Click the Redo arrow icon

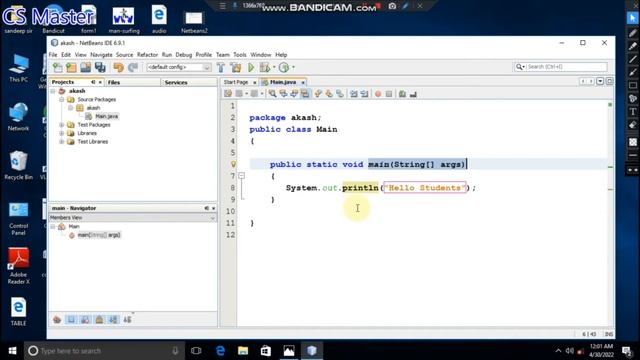click(x=133, y=67)
